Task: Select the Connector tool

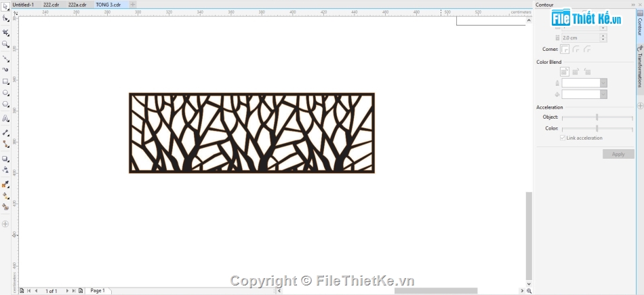Action: tap(5, 144)
